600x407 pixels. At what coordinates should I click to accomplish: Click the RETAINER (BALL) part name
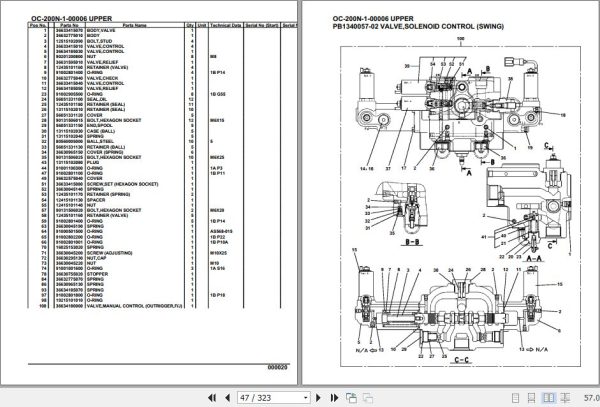106,147
